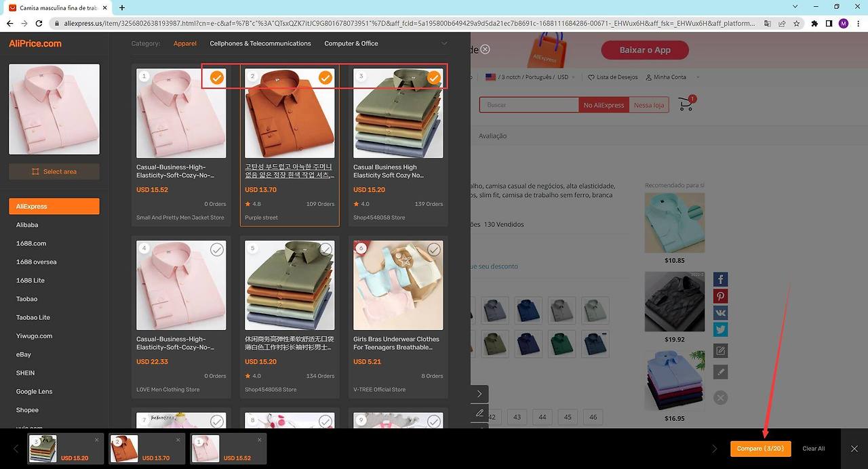Select AliExpress in platform list
Screen dimensions: 868x469
[x=54, y=206]
